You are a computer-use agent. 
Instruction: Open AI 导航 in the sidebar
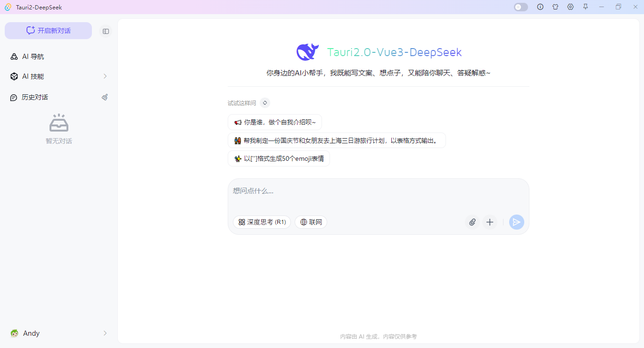(33, 56)
